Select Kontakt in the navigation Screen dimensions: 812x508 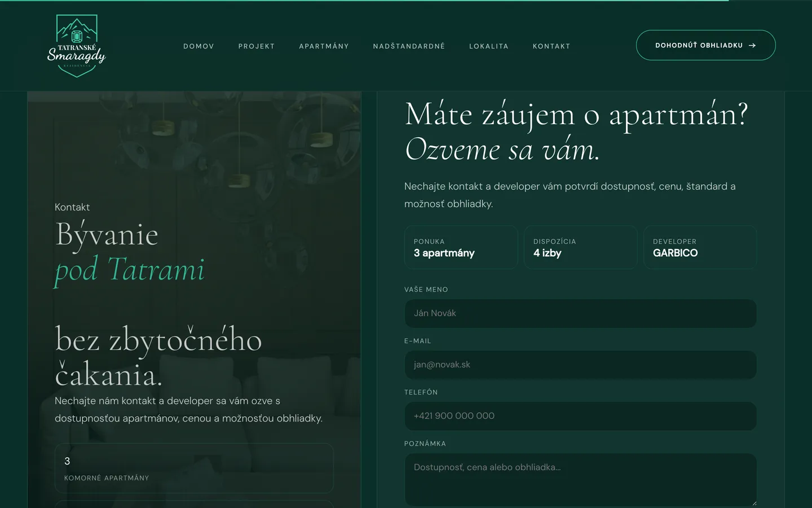[x=551, y=46]
